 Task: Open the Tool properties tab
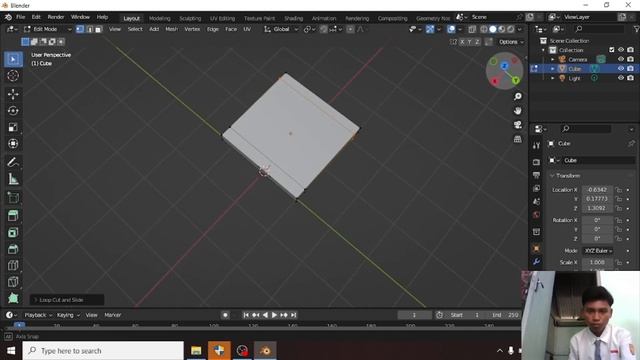point(536,145)
